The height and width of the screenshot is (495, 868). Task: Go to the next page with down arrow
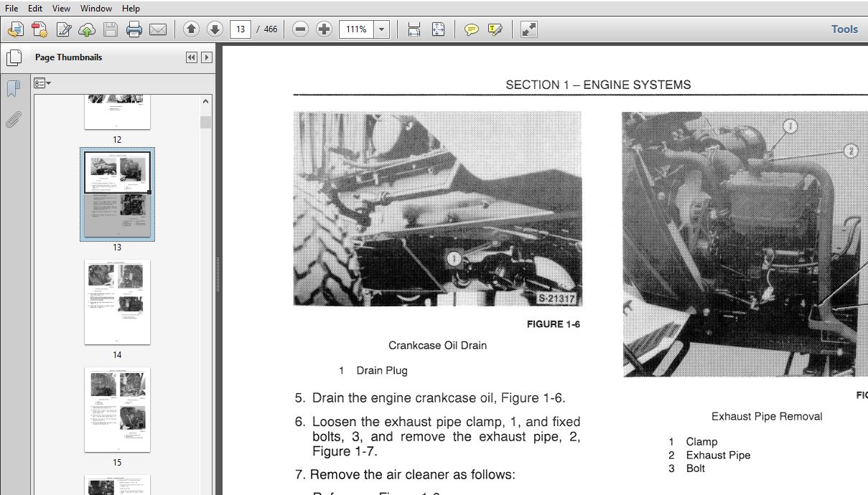[215, 29]
